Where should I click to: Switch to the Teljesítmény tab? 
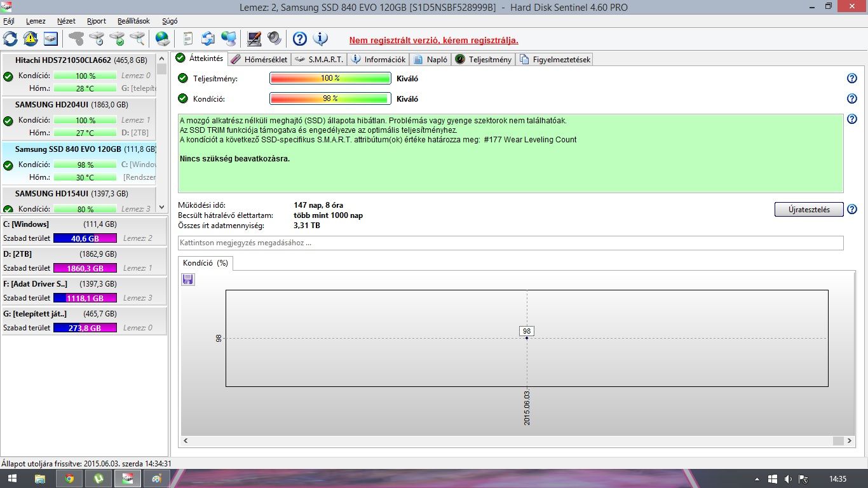coord(483,59)
